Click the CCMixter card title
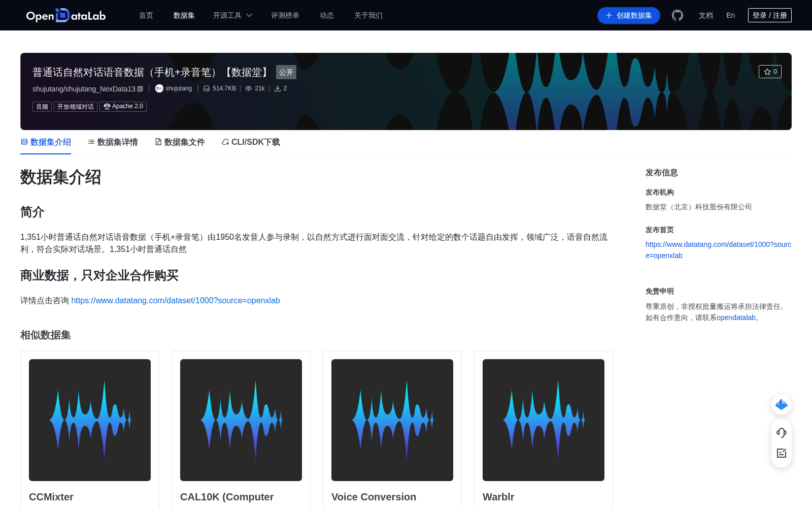Image resolution: width=812 pixels, height=508 pixels. (x=51, y=497)
